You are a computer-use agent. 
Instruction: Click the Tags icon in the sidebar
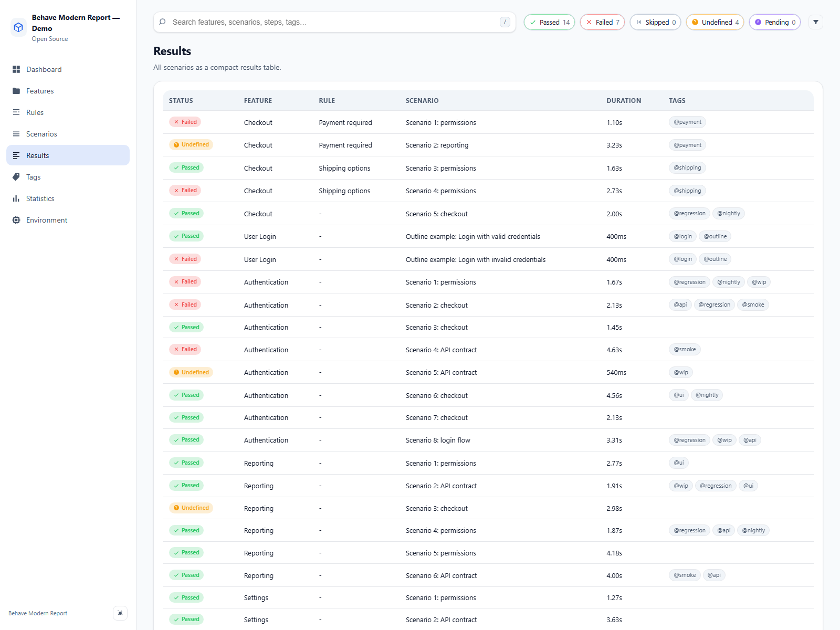[x=16, y=177]
